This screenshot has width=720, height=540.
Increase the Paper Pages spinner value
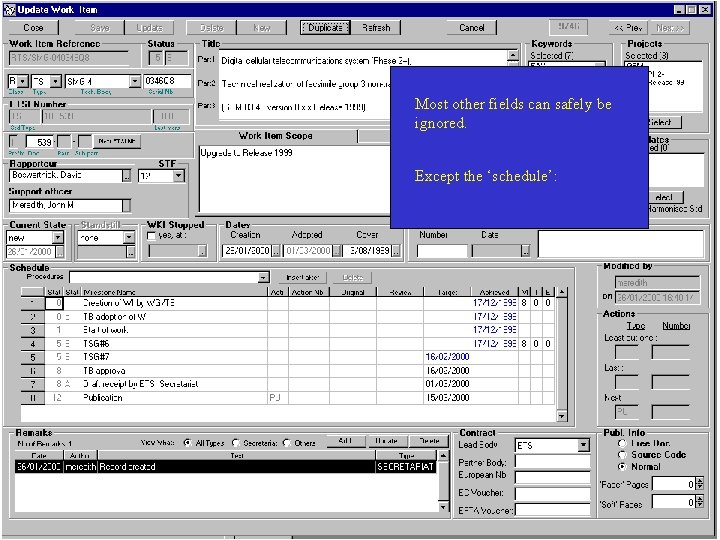tap(700, 481)
